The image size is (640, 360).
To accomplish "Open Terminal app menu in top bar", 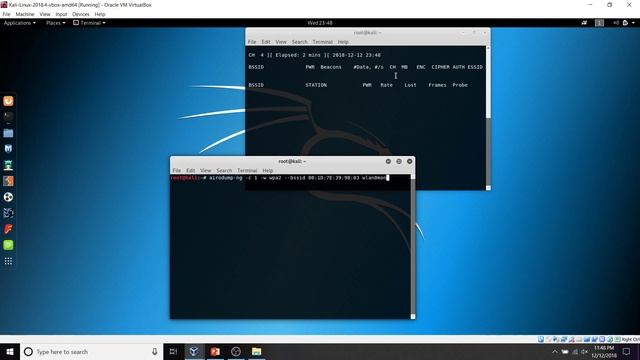I will click(89, 23).
